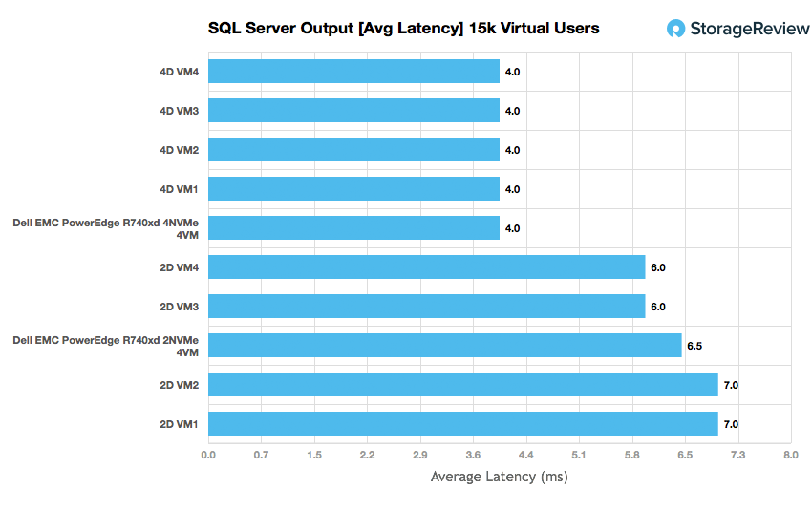This screenshot has width=812, height=511.
Task: Select the 2D VM4 bar
Action: tap(427, 267)
